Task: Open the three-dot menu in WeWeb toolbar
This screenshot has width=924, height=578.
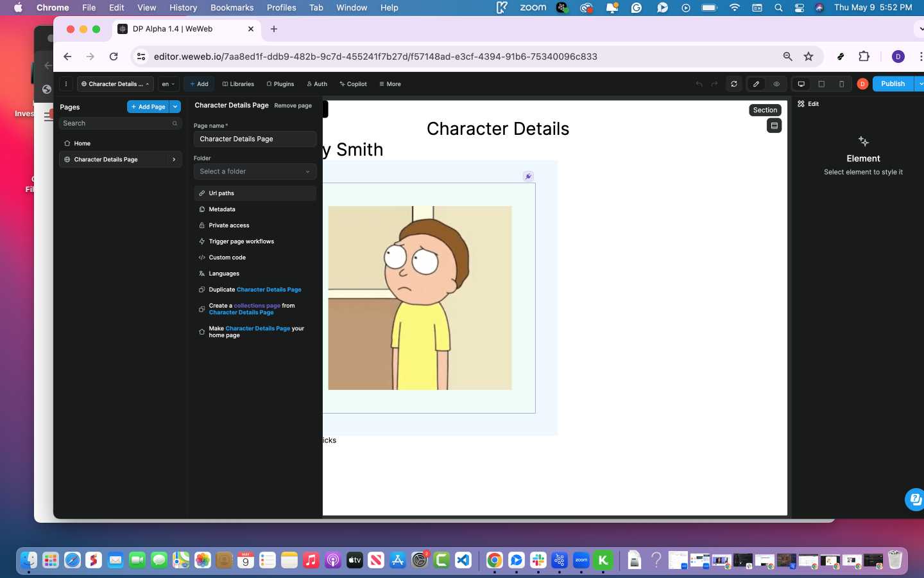Action: [66, 84]
